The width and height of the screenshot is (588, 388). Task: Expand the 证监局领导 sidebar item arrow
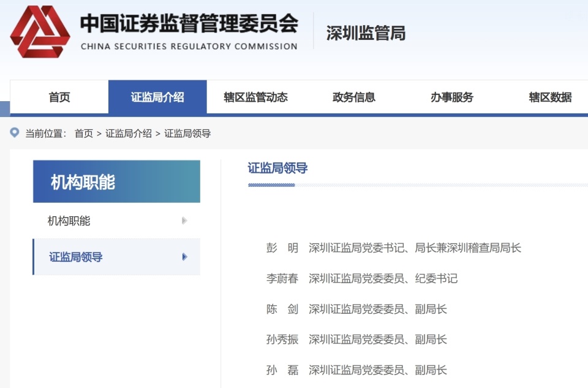pyautogui.click(x=184, y=258)
